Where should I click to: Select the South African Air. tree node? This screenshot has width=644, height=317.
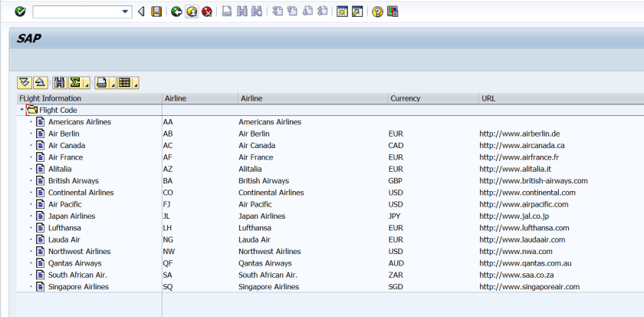(77, 275)
